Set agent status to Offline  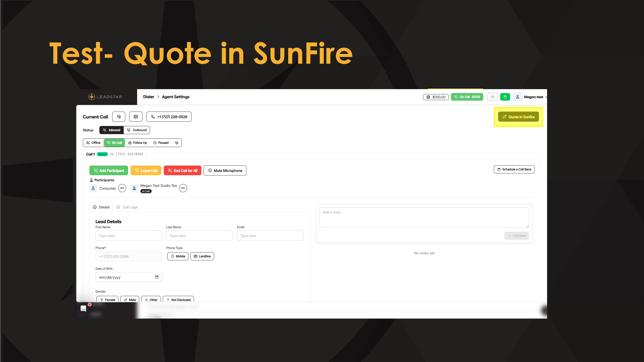tap(93, 143)
